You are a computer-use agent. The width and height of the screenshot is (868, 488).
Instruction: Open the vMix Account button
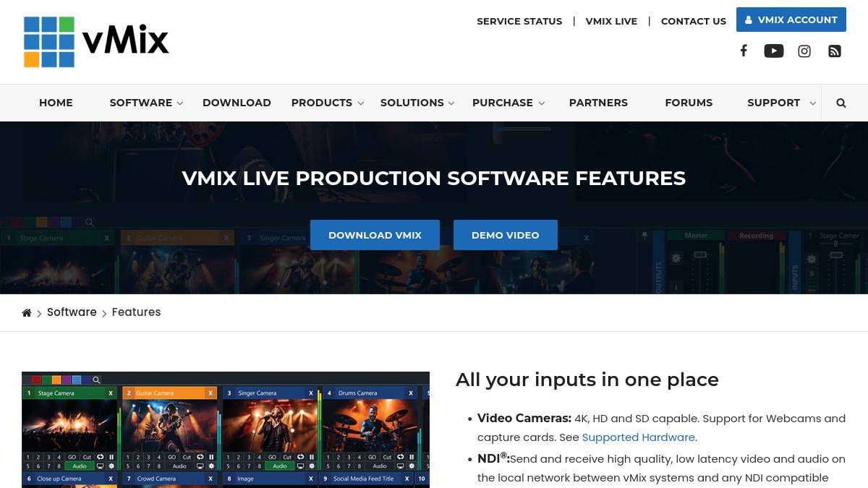pyautogui.click(x=791, y=20)
